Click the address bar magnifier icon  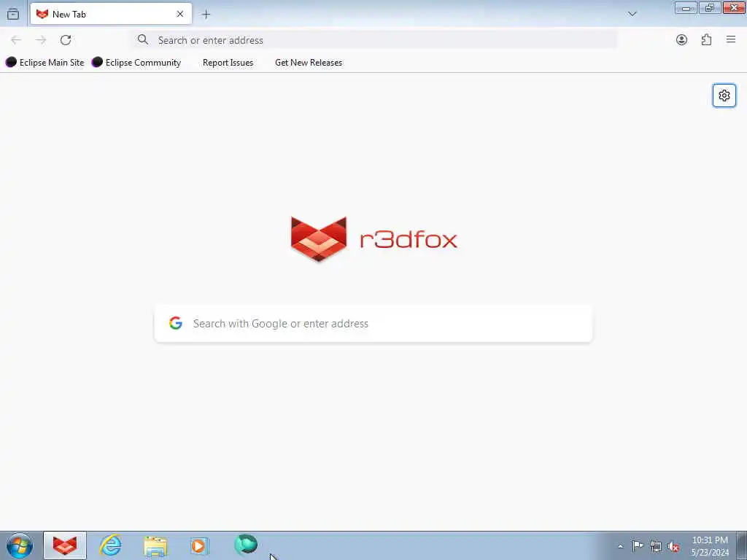tap(143, 39)
